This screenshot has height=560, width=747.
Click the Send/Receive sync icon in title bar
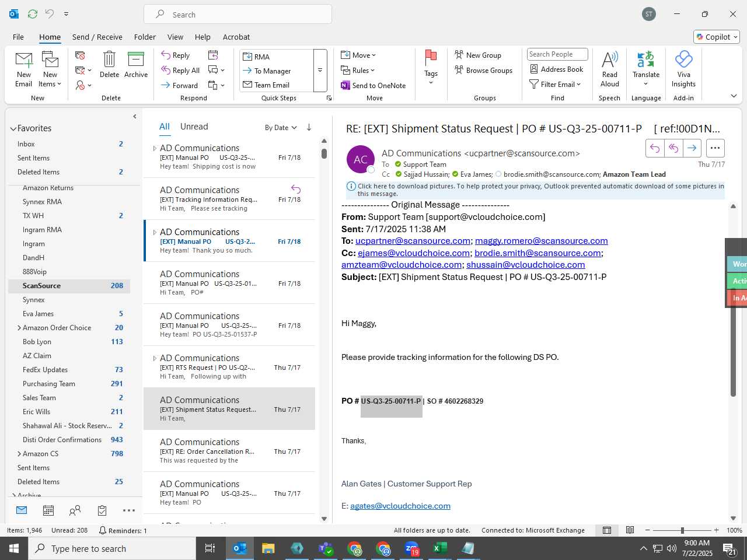[33, 14]
